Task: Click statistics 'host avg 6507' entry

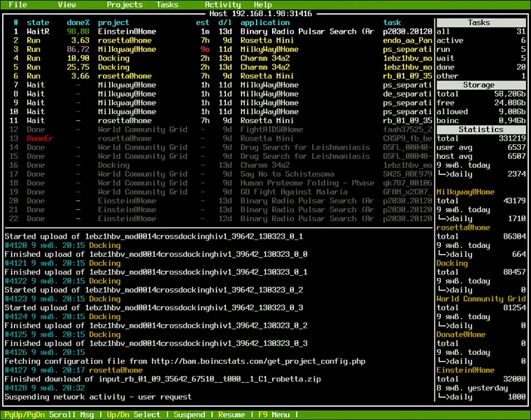Action: click(481, 156)
